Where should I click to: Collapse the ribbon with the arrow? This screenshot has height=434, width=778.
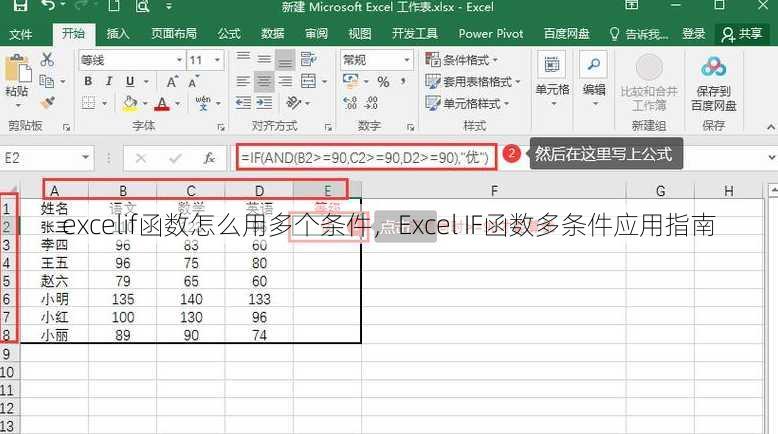[771, 127]
